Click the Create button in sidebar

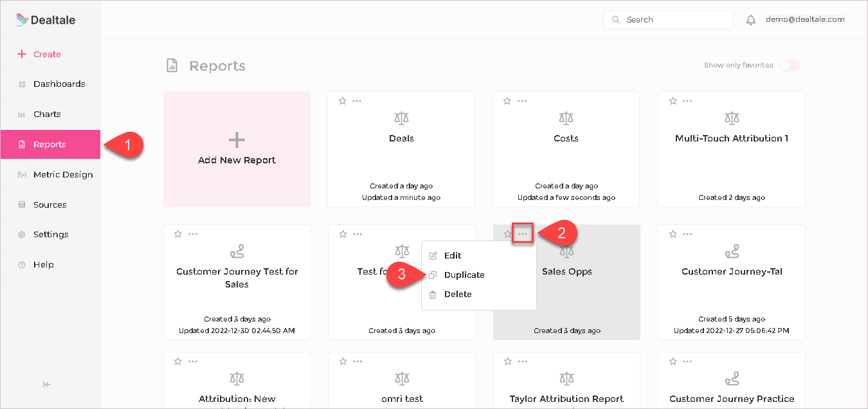coord(50,54)
